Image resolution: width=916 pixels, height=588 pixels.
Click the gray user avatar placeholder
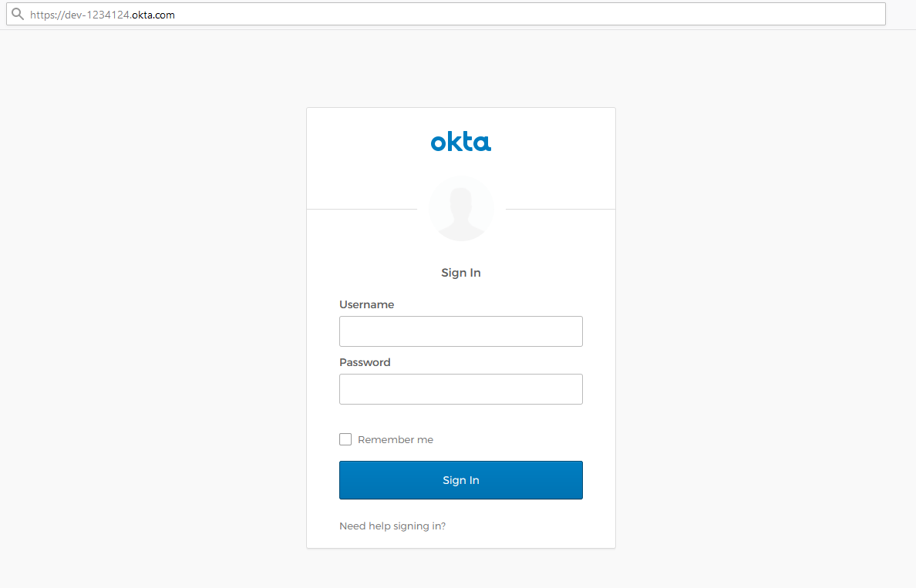[461, 208]
